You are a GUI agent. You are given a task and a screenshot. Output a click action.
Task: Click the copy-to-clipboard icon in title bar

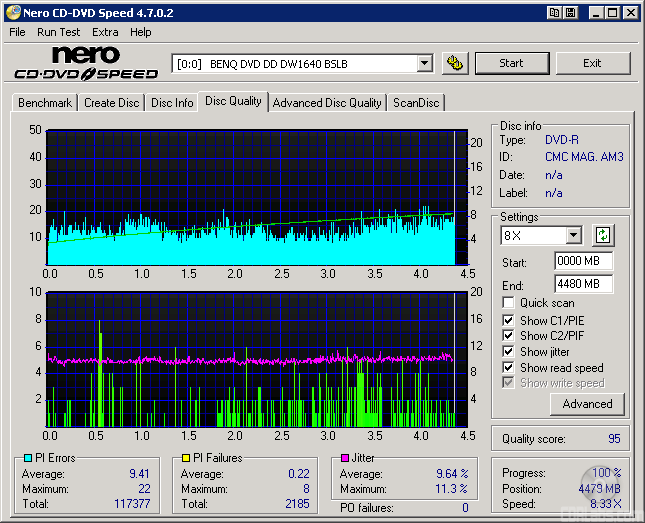pos(554,12)
